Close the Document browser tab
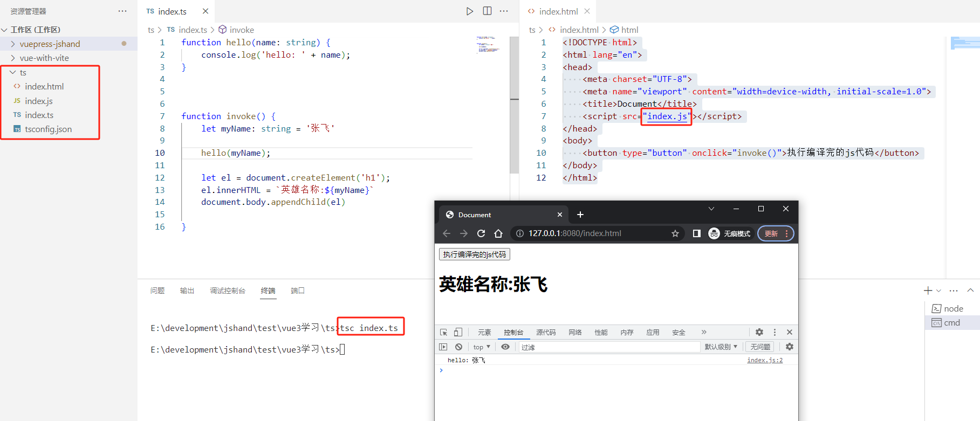The image size is (980, 421). pos(560,215)
